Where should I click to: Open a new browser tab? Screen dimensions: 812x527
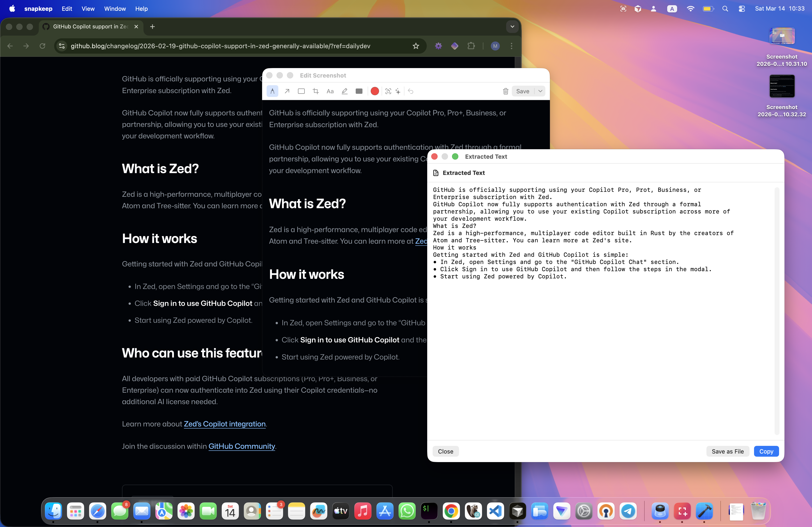tap(152, 27)
